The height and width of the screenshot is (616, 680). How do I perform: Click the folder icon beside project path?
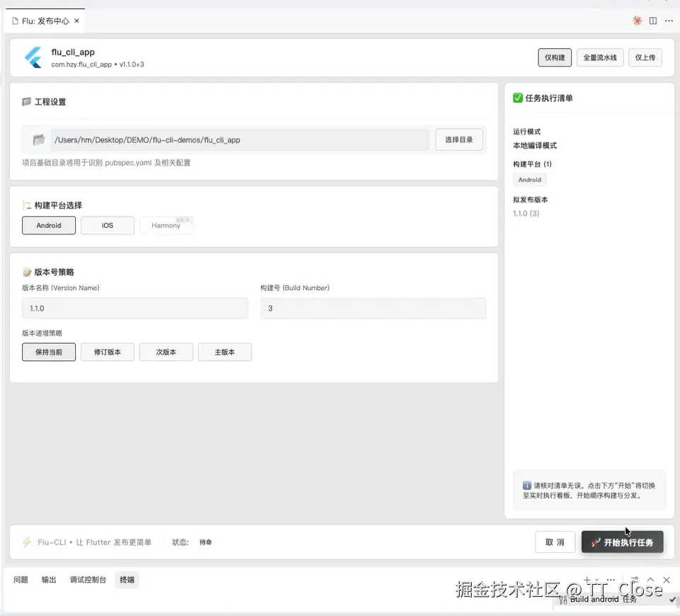pos(38,139)
